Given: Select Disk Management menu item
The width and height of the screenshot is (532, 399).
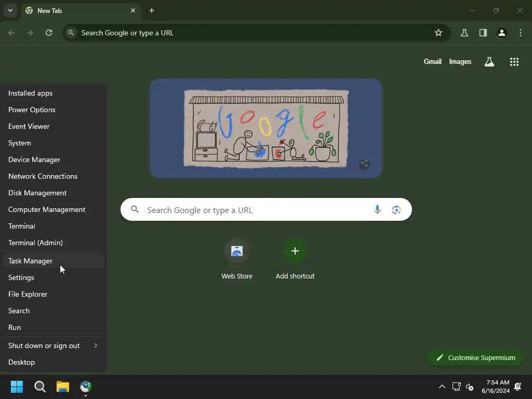Looking at the screenshot, I should click(54, 193).
